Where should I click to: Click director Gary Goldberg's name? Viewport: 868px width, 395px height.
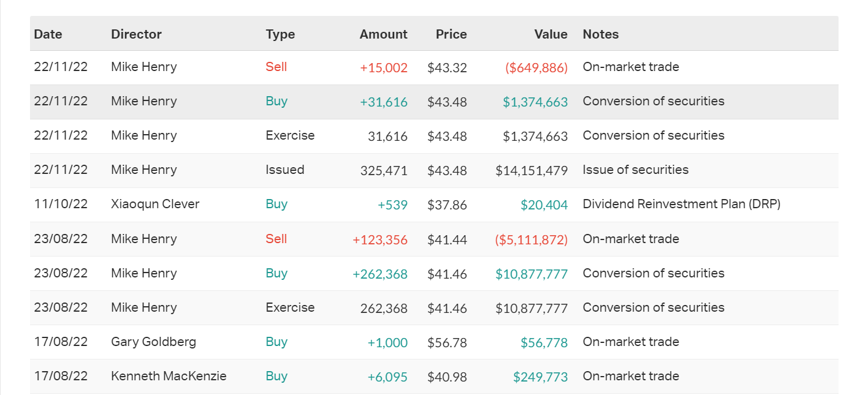click(153, 342)
